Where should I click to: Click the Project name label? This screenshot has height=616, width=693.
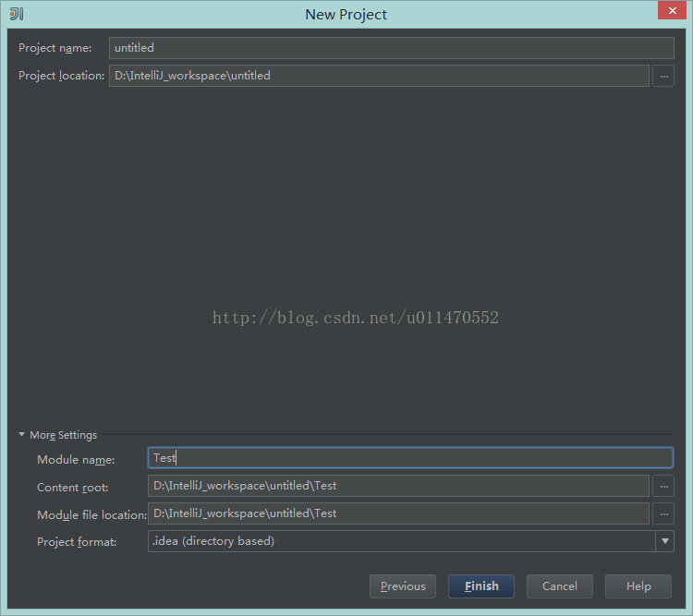point(55,48)
